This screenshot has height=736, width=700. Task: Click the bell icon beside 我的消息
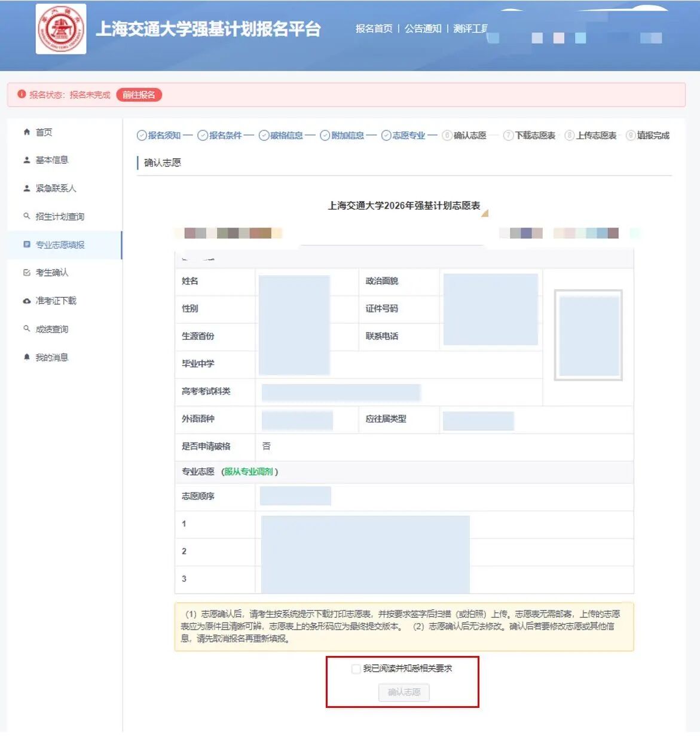26,357
